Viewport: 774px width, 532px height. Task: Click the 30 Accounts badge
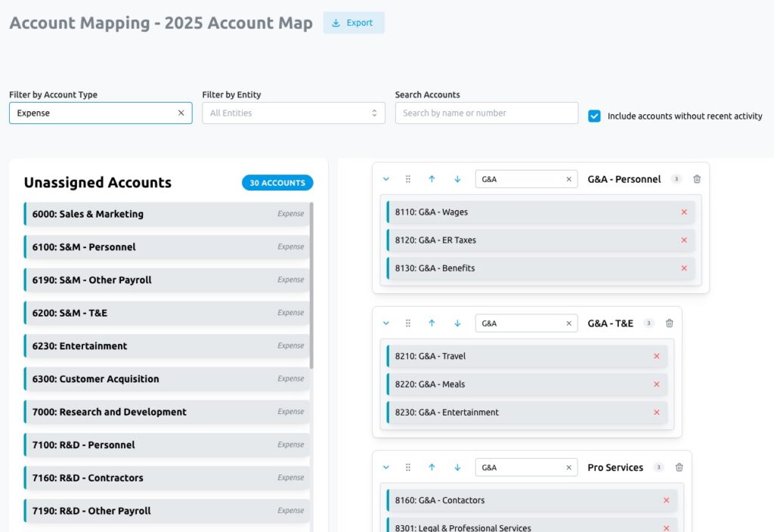[x=277, y=183]
